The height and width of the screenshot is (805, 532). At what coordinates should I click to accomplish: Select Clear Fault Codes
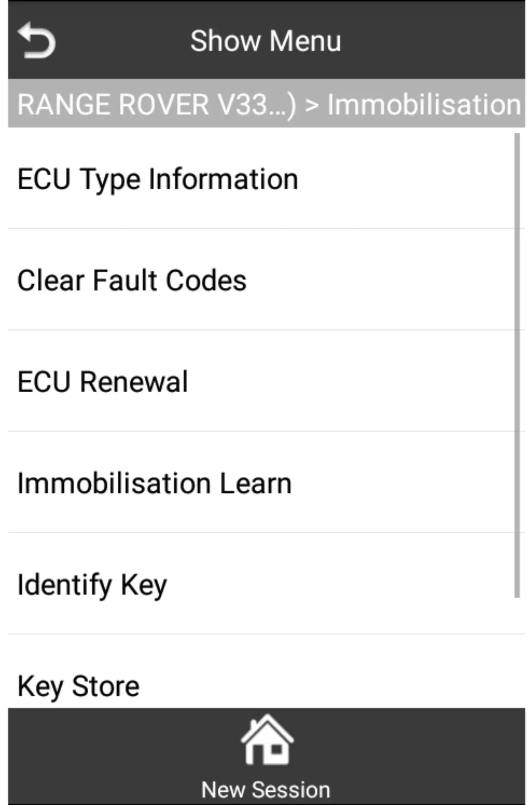pos(132,280)
